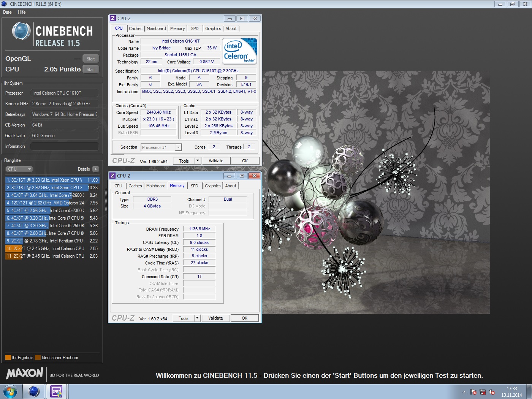The image size is (532, 399).
Task: Switch to Graphics tab in lower CPU-Z
Action: [x=213, y=186]
